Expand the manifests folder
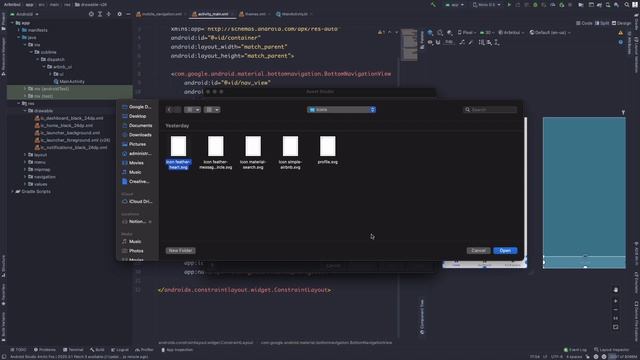Image resolution: width=640 pixels, height=360 pixels. tap(19, 30)
